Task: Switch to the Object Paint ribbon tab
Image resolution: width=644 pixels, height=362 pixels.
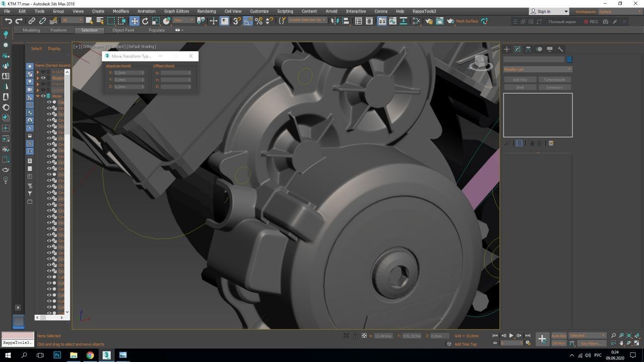Action: pos(123,30)
